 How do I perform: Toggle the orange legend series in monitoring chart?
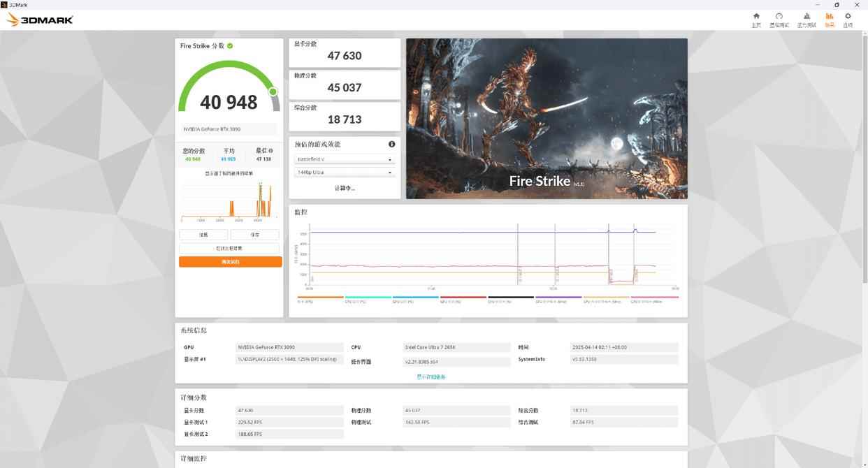pos(320,298)
